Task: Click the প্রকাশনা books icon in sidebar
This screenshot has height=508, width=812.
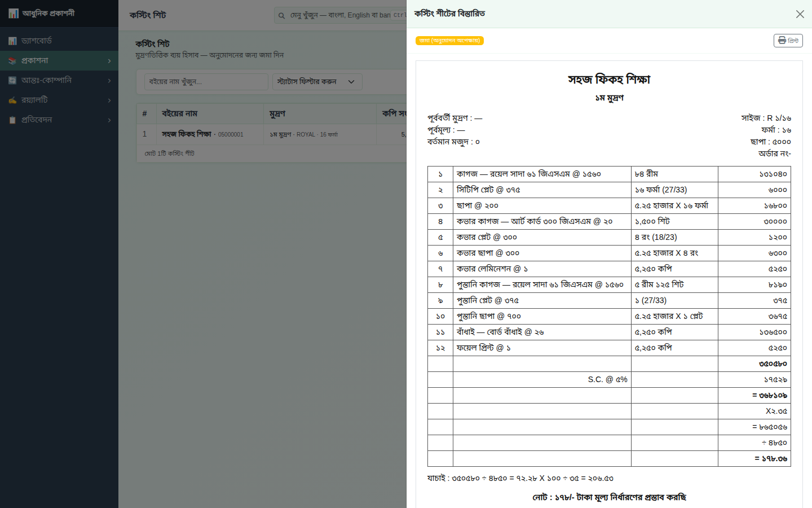Action: pos(12,60)
